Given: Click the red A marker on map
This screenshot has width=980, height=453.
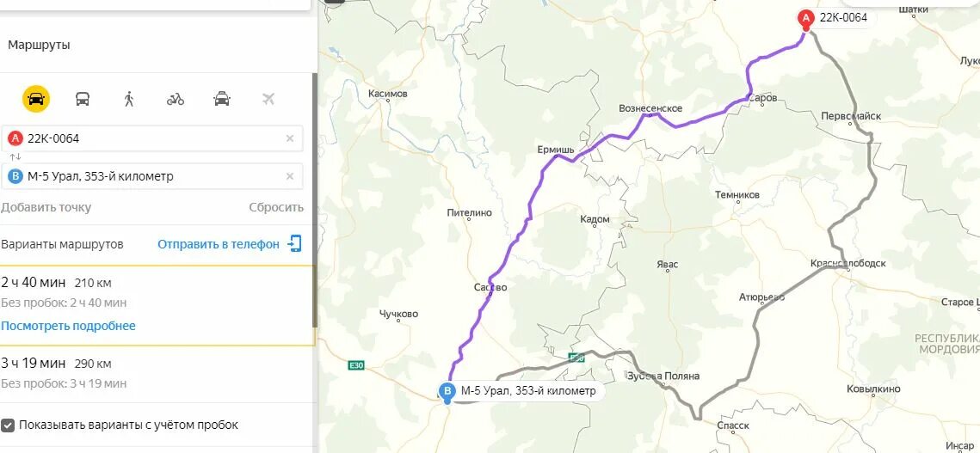Looking at the screenshot, I should (806, 20).
